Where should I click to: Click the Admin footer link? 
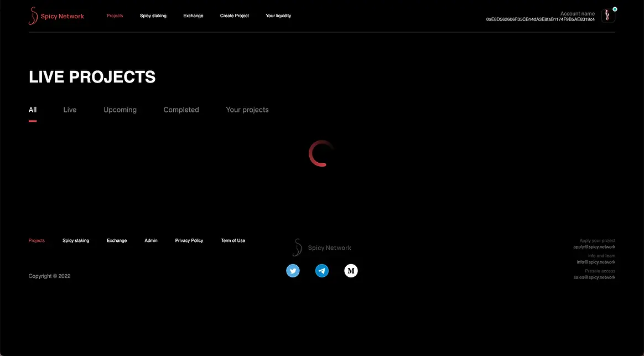pos(151,241)
